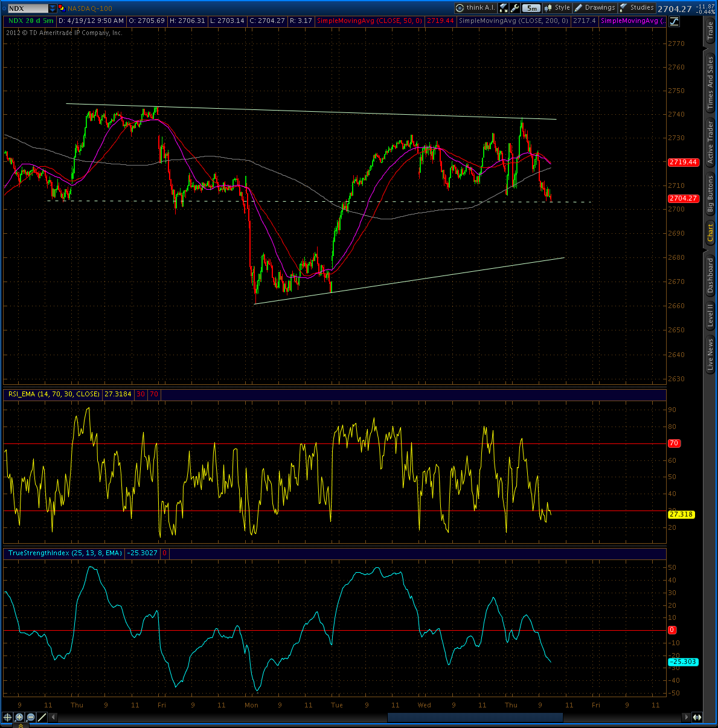Switch to Times And Sales side tab

(x=711, y=83)
